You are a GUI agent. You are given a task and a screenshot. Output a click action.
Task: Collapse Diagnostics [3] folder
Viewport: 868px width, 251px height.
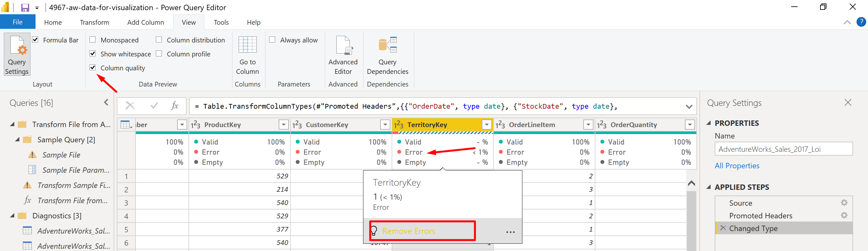tap(12, 215)
